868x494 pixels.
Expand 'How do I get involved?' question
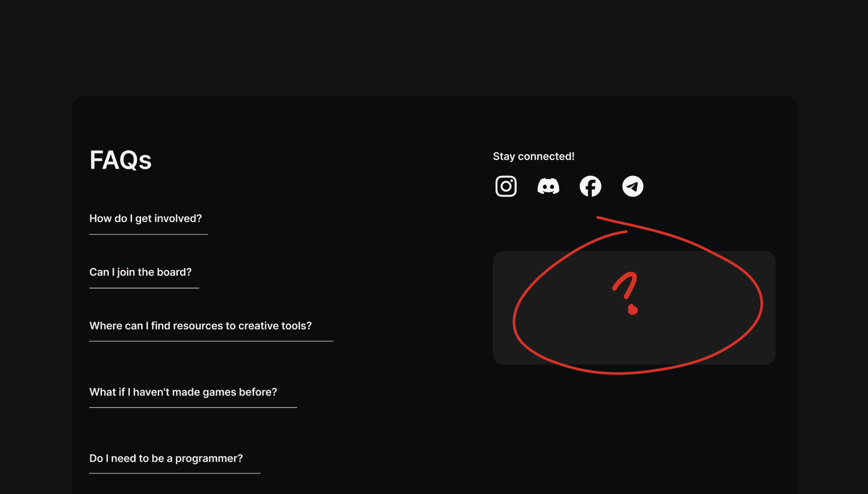click(x=145, y=219)
